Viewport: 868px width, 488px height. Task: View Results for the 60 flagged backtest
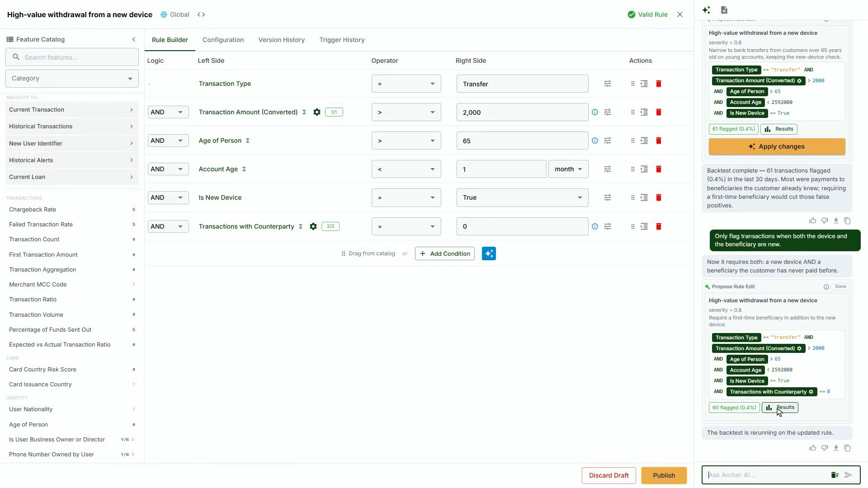coord(780,408)
